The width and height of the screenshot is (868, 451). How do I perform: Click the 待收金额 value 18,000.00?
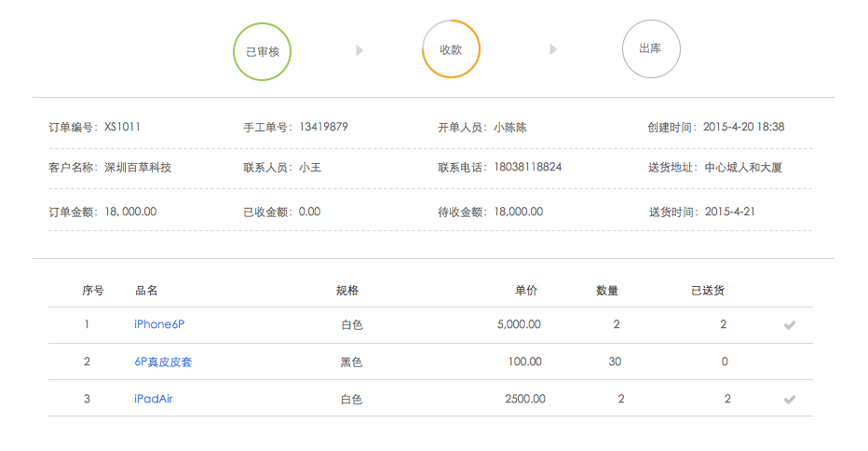coord(519,212)
